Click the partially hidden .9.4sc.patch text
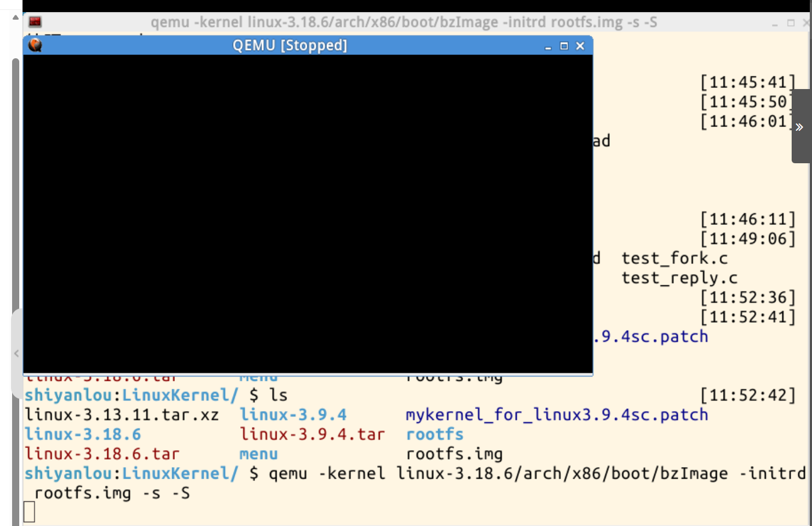 [651, 336]
